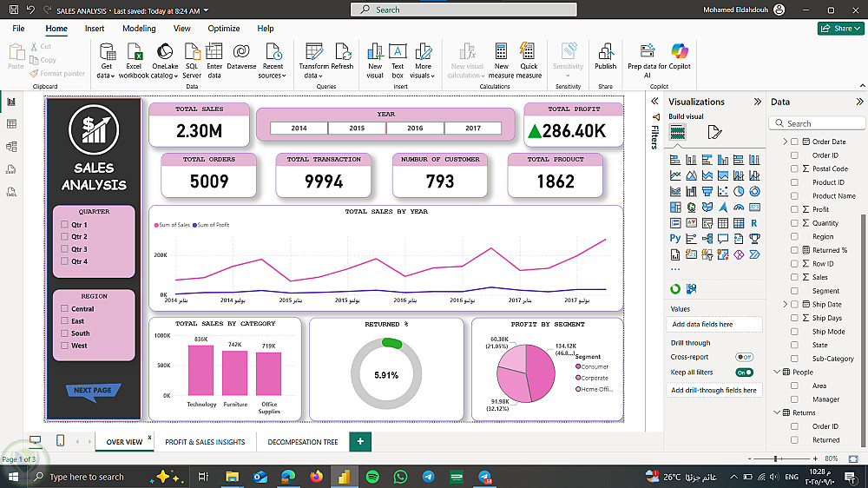Turn on the Cross-report toggle

(744, 357)
